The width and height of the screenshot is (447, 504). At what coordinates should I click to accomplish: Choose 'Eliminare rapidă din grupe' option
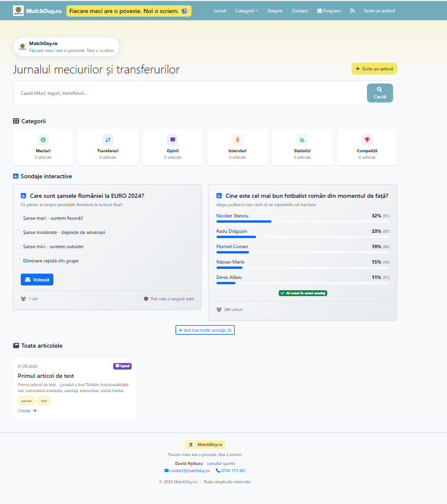point(18,261)
